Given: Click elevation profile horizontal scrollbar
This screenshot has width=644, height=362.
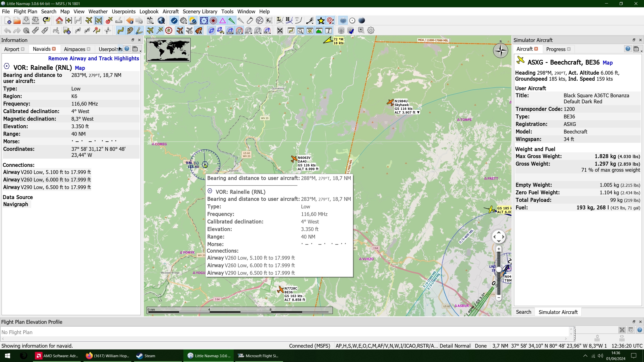Looking at the screenshot, I should [284, 339].
